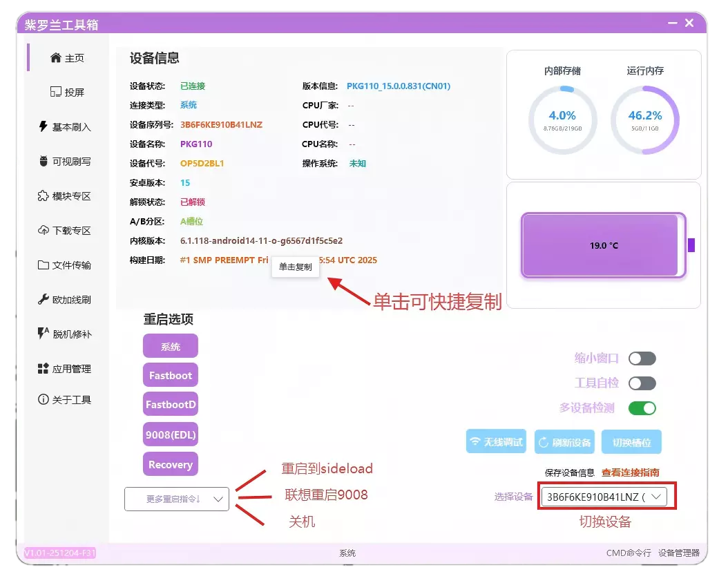728x583 pixels.
Task: Open the 文件传输 file transfer tool
Action: [66, 265]
